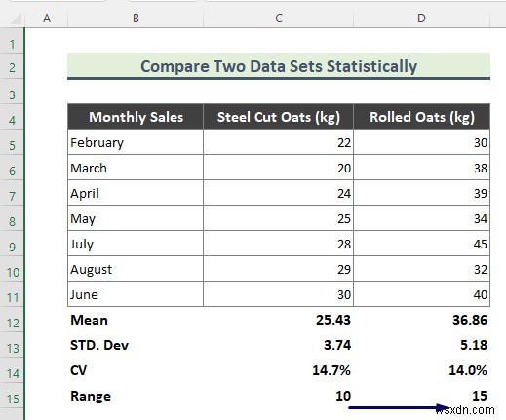Click the Select All corner triangle
Screen dimensions: 506x420
point(15,19)
